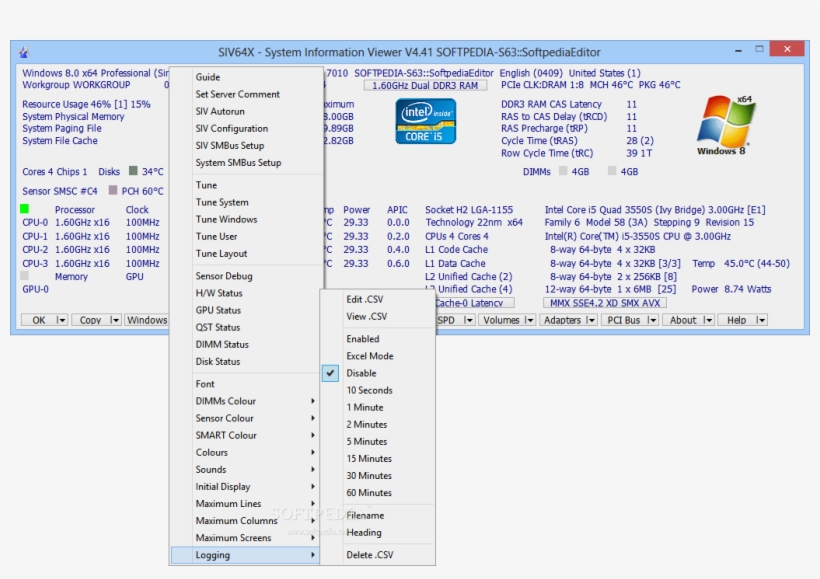
Task: Open the Volumes dropdown arrow
Action: [x=529, y=320]
